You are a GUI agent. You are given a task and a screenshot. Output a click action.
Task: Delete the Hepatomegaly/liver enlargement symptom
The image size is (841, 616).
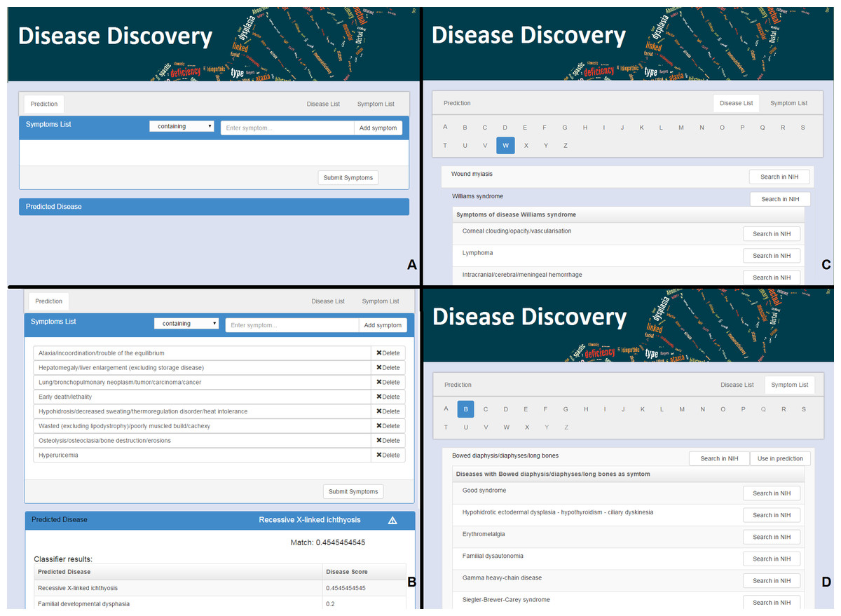(x=388, y=368)
